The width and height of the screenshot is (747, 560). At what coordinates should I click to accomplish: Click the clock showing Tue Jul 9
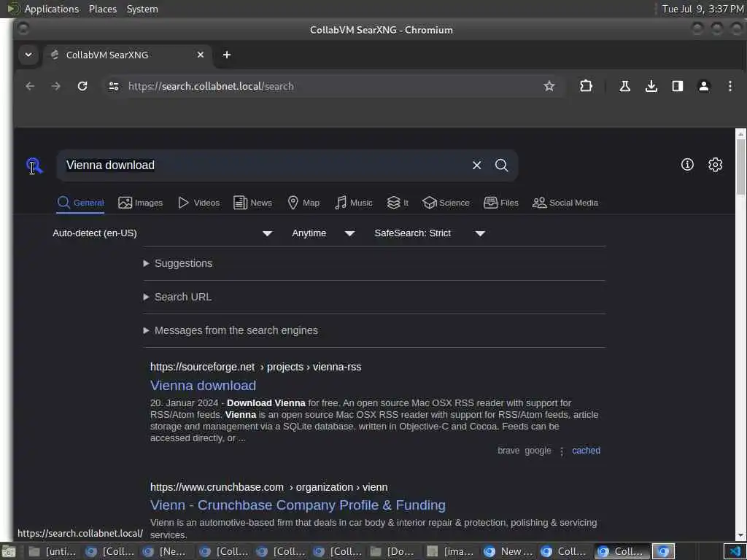coord(703,9)
